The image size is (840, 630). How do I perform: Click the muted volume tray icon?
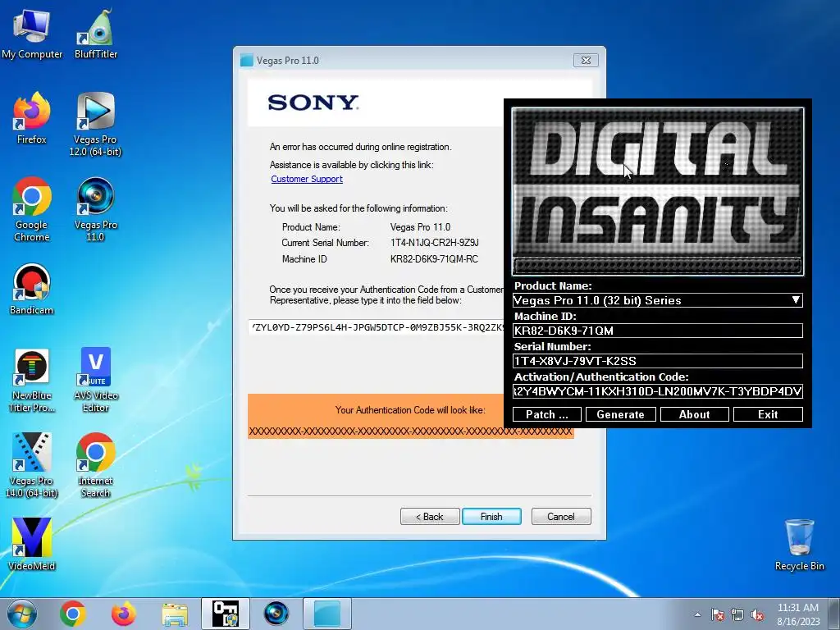tap(757, 615)
